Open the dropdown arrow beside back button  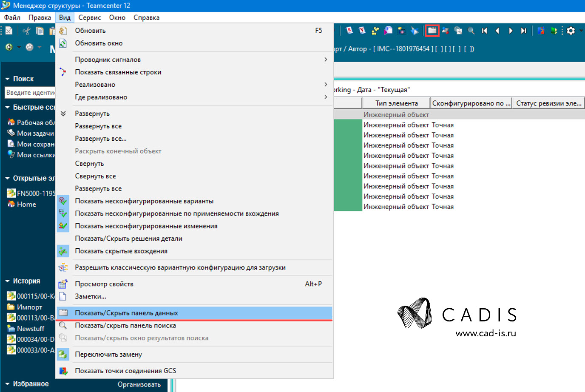19,47
